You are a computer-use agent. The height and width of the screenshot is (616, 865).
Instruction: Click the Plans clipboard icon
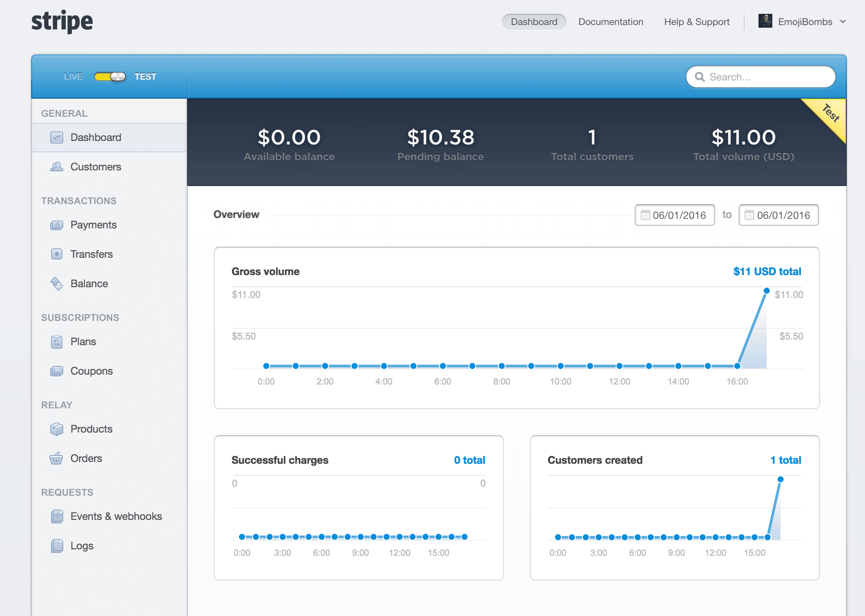(x=57, y=342)
